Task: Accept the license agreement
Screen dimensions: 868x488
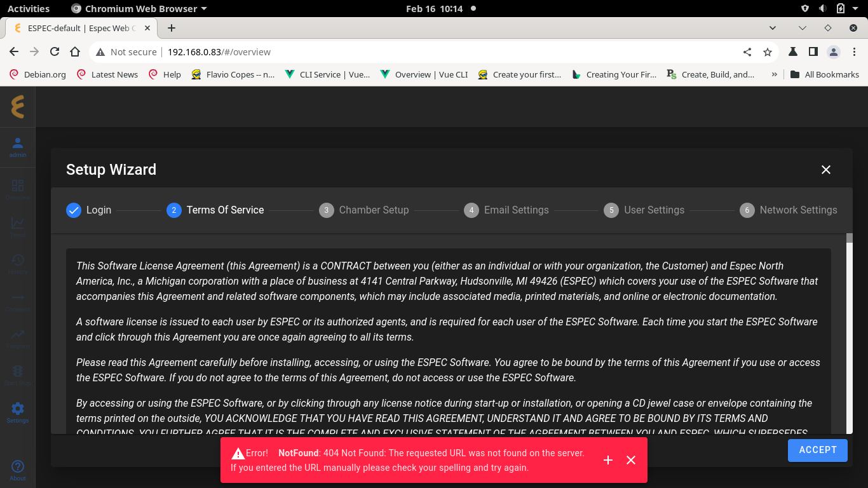Action: 818,450
